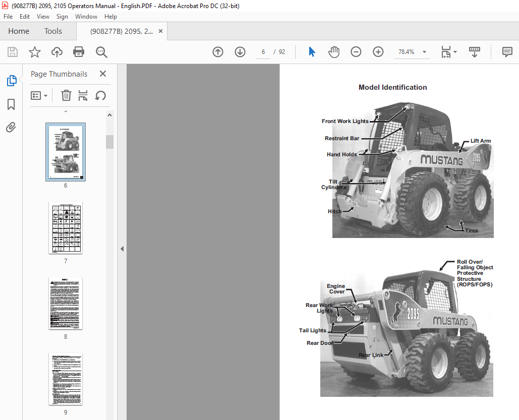Select page 8 thumbnail

click(66, 303)
